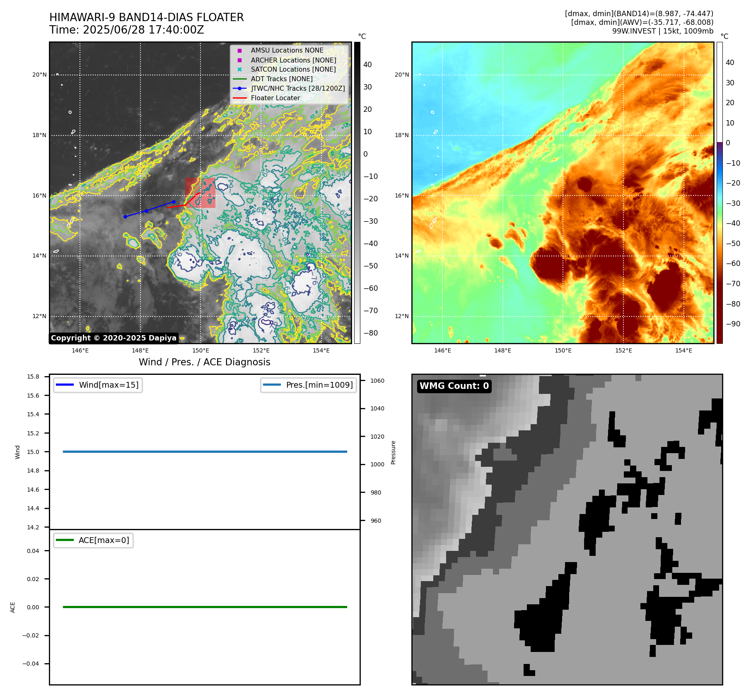Click the ACE[max=0] legend box
The width and height of the screenshot is (751, 700).
(94, 540)
